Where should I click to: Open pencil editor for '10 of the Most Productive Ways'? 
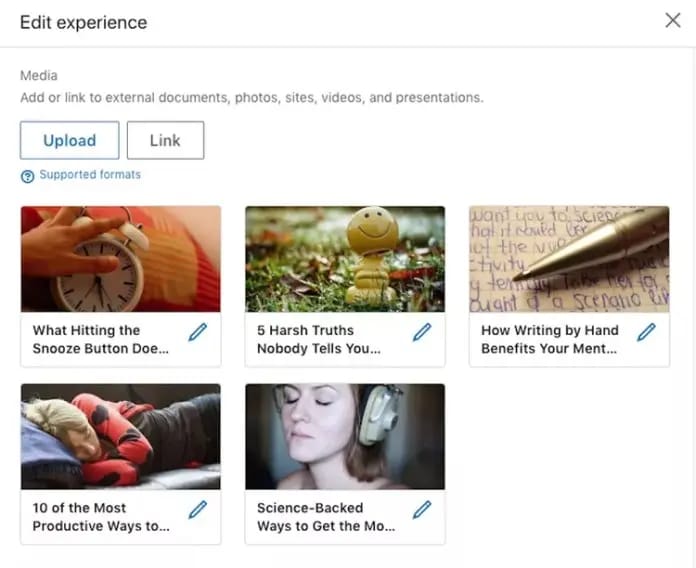point(198,509)
